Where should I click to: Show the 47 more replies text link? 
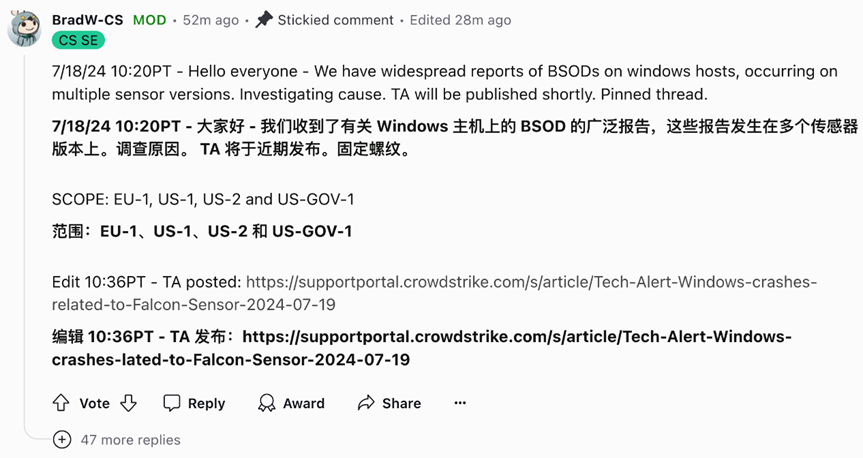131,439
